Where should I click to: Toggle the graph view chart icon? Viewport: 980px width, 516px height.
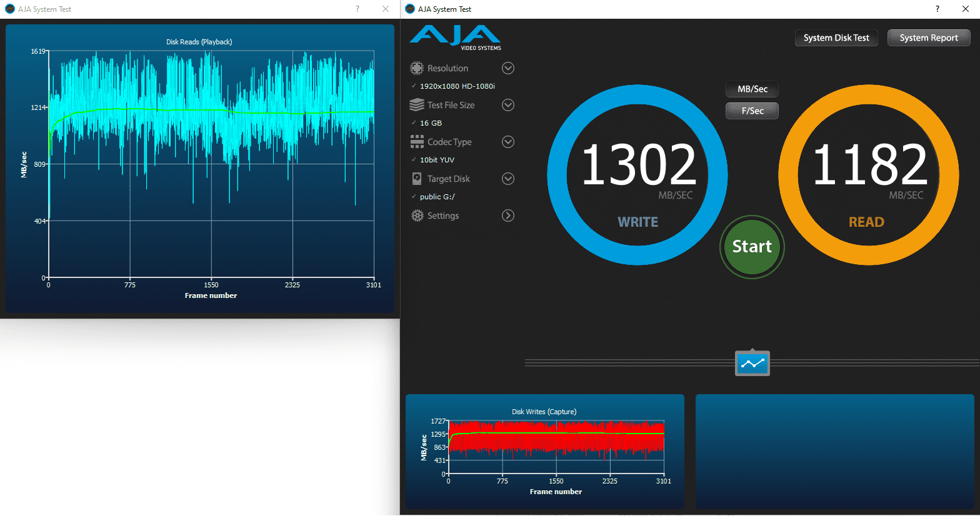[752, 364]
